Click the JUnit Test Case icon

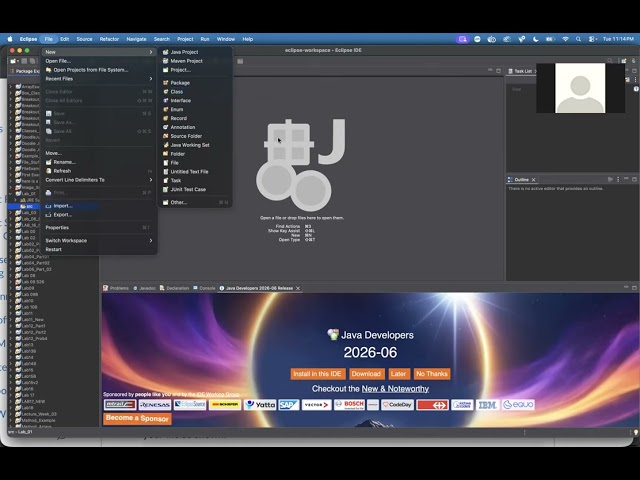point(166,189)
